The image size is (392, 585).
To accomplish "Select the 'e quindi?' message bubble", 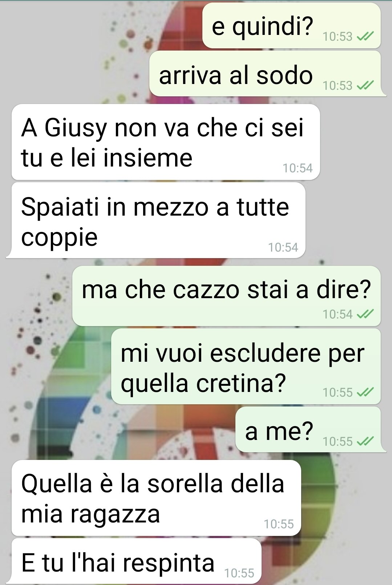I will tap(291, 25).
